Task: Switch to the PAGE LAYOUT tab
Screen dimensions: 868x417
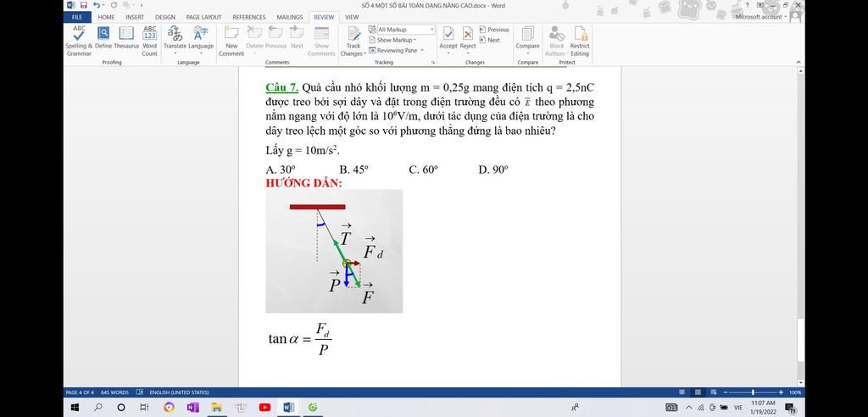Action: pos(203,17)
